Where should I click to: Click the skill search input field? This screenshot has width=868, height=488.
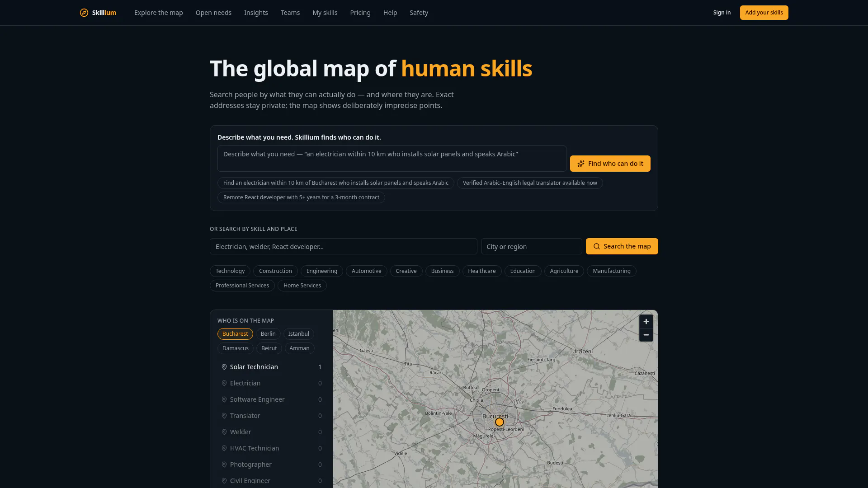(344, 246)
